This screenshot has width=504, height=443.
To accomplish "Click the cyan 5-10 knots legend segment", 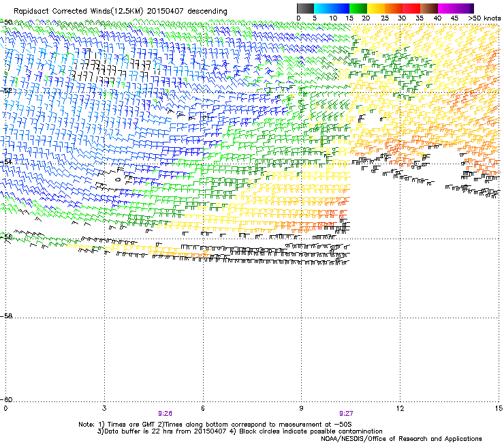I will pyautogui.click(x=323, y=8).
